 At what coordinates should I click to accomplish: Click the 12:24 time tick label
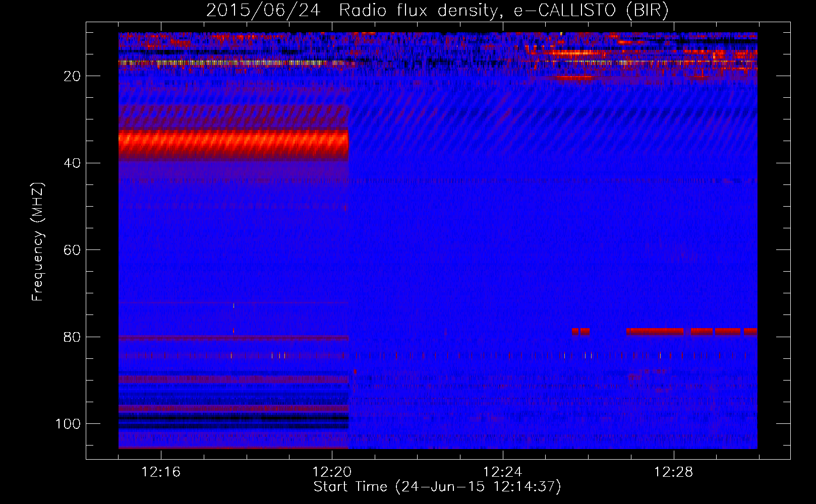pyautogui.click(x=503, y=472)
